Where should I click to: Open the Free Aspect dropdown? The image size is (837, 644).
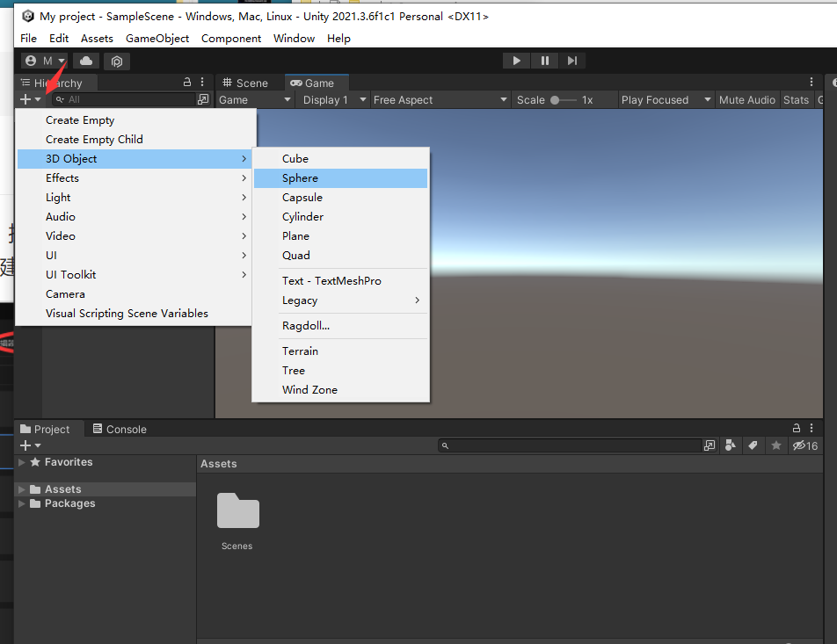point(440,100)
